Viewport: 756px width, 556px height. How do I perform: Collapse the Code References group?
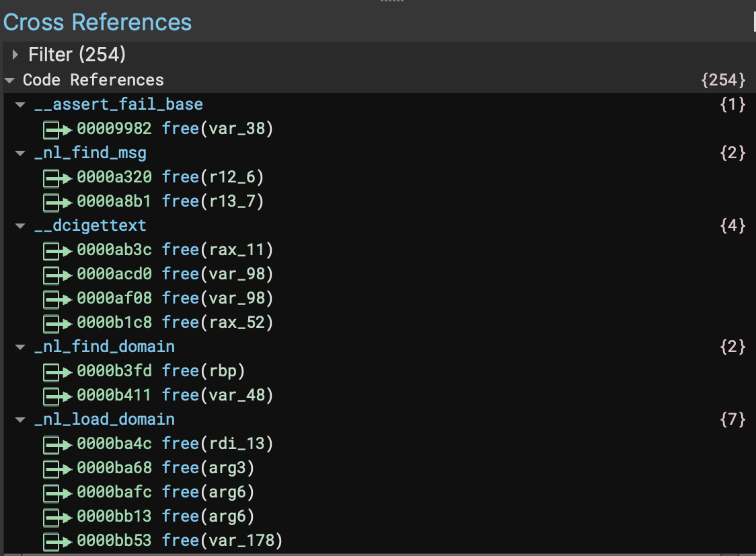[9, 80]
